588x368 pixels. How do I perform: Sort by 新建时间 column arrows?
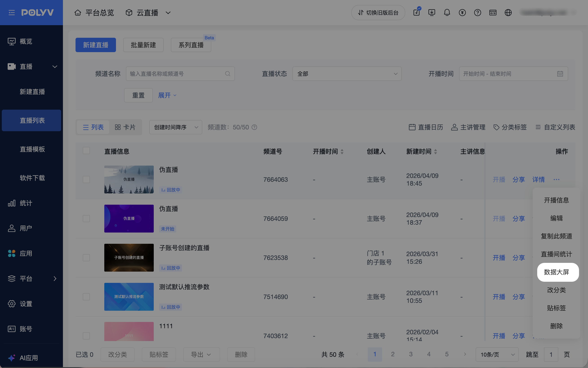pyautogui.click(x=435, y=152)
